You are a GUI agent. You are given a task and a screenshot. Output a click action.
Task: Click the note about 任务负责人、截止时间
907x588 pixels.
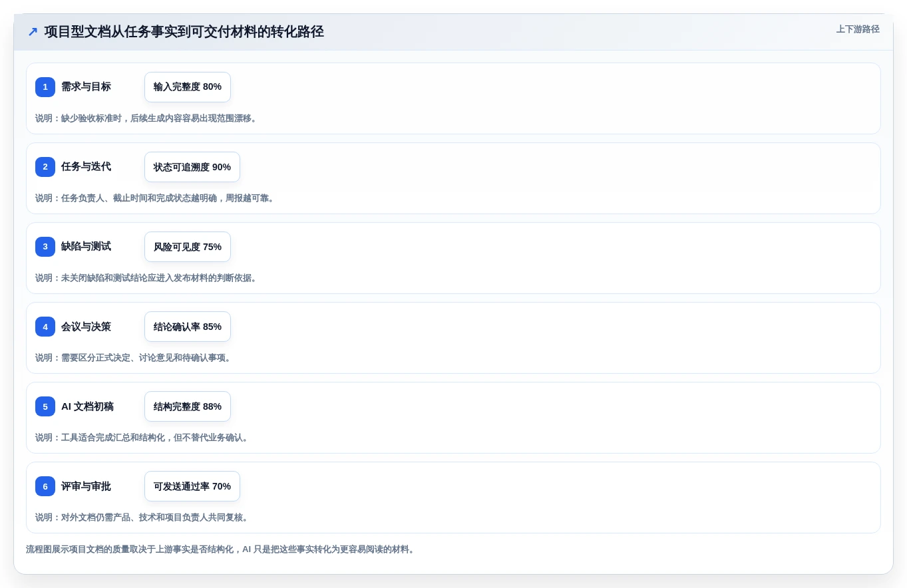pos(156,198)
